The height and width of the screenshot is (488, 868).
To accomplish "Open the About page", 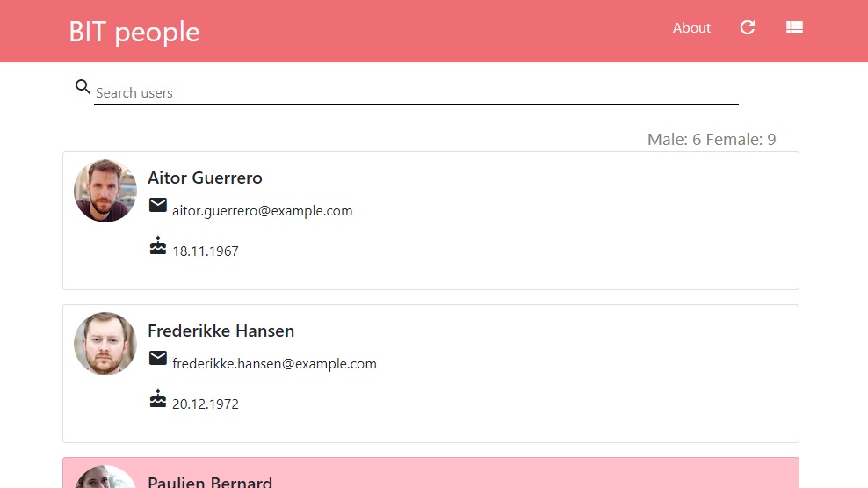I will pyautogui.click(x=691, y=28).
